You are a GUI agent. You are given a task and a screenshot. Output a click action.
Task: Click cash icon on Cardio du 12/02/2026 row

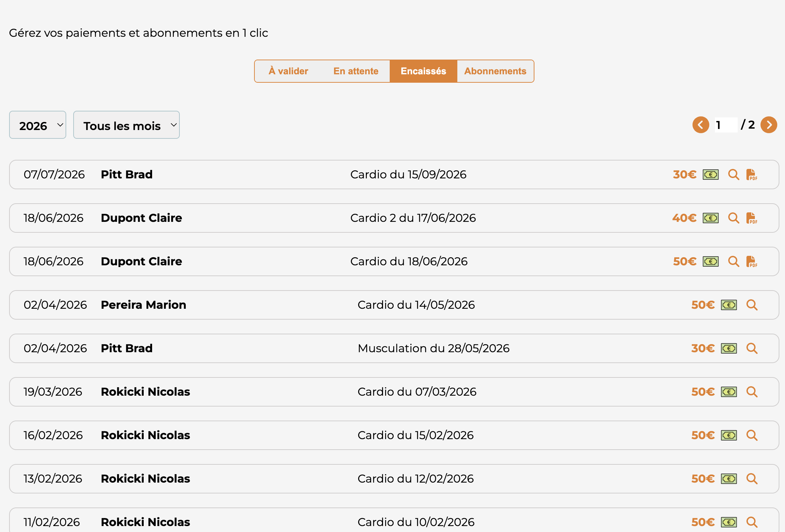click(x=729, y=479)
